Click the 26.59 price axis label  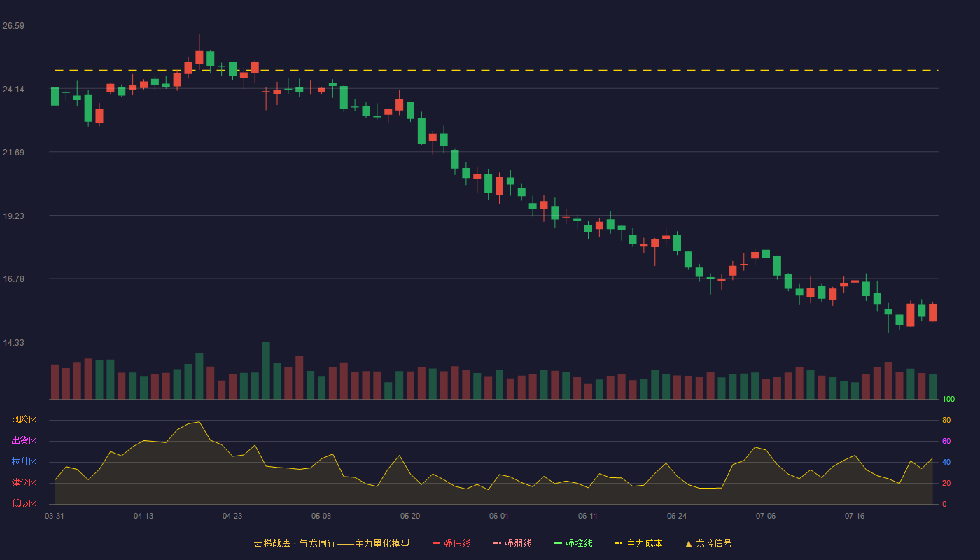[13, 26]
